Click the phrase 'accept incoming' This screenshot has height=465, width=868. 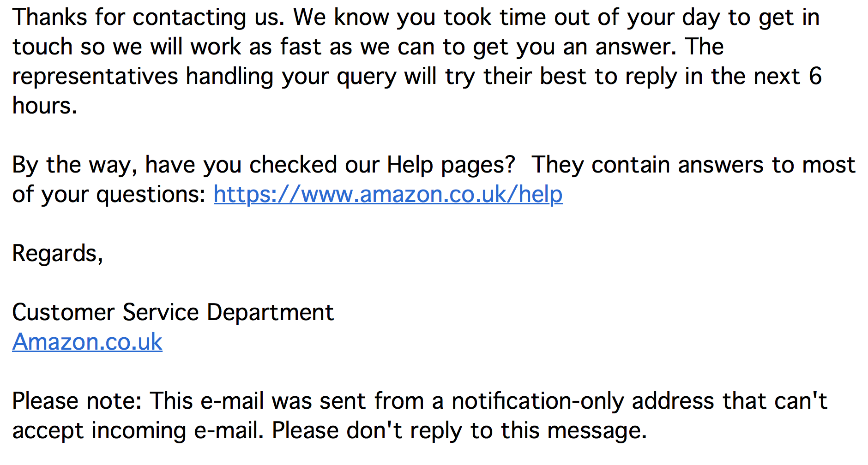[99, 430]
